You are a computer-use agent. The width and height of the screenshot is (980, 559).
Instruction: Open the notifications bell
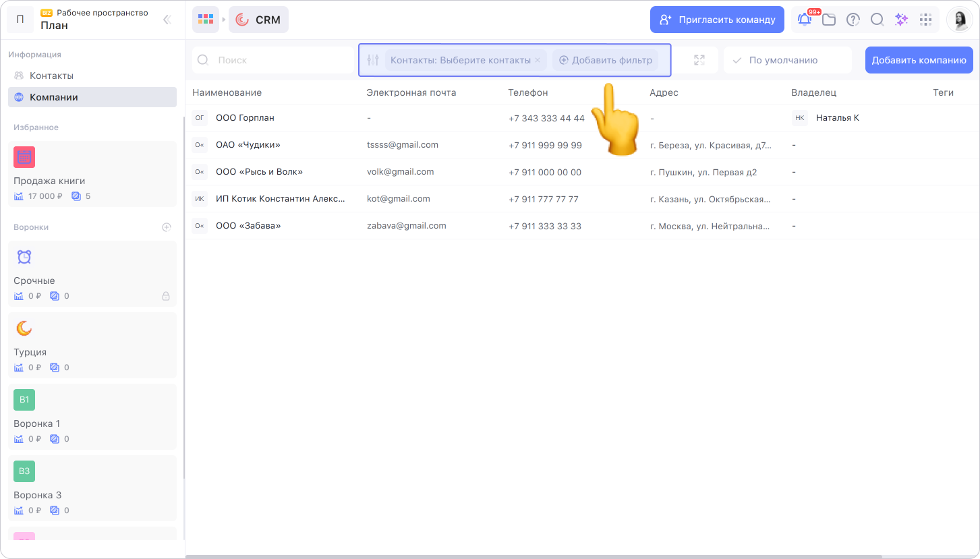[805, 20]
